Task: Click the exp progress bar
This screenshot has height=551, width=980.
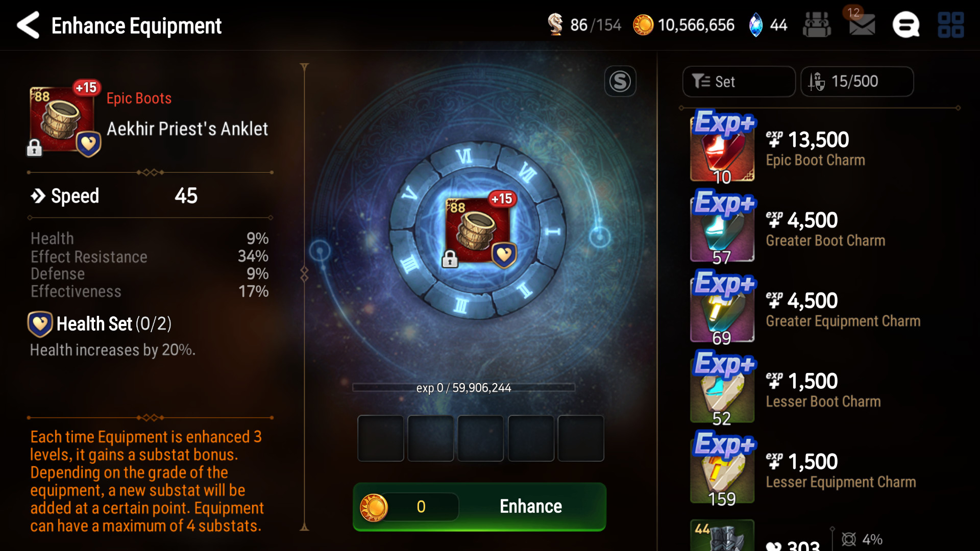Action: coord(463,388)
